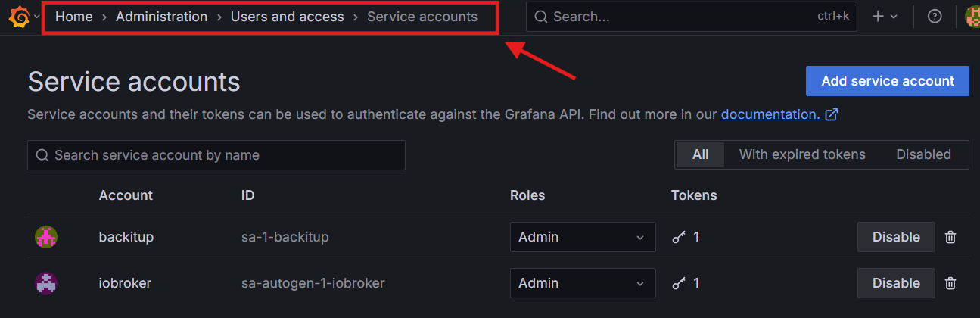Focus the Search service account by name field

(216, 155)
